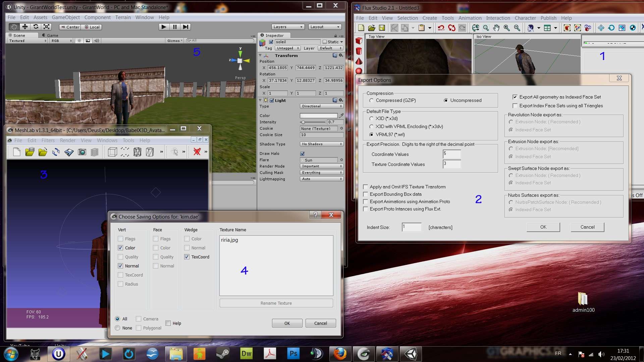This screenshot has width=644, height=362.
Task: Click Zoom in magnifier in Flux Studio
Action: [507, 28]
